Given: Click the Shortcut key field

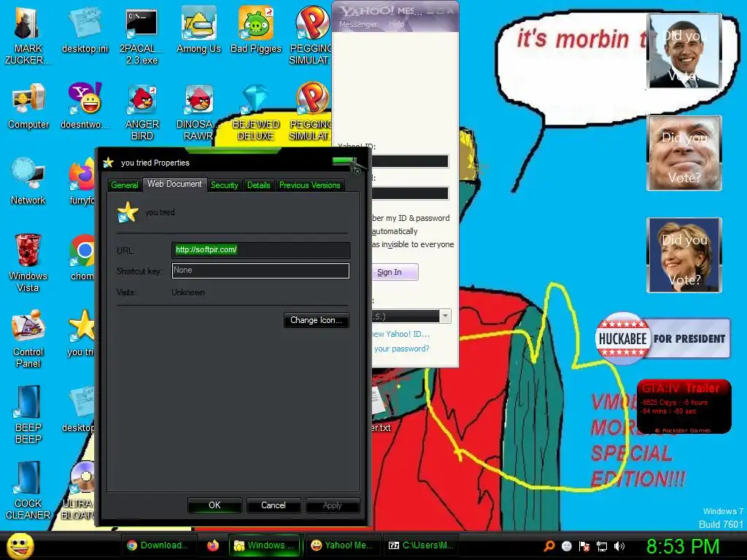Looking at the screenshot, I should click(260, 271).
